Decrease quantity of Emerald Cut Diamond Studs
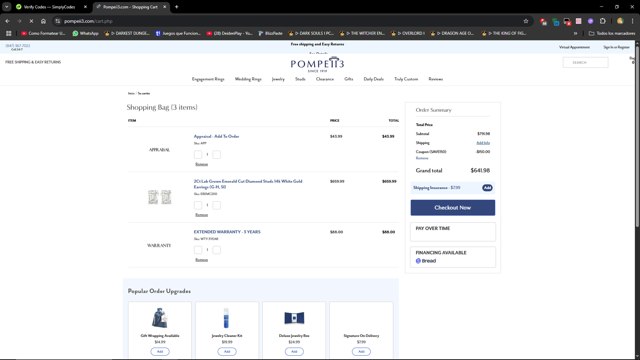 tap(198, 205)
